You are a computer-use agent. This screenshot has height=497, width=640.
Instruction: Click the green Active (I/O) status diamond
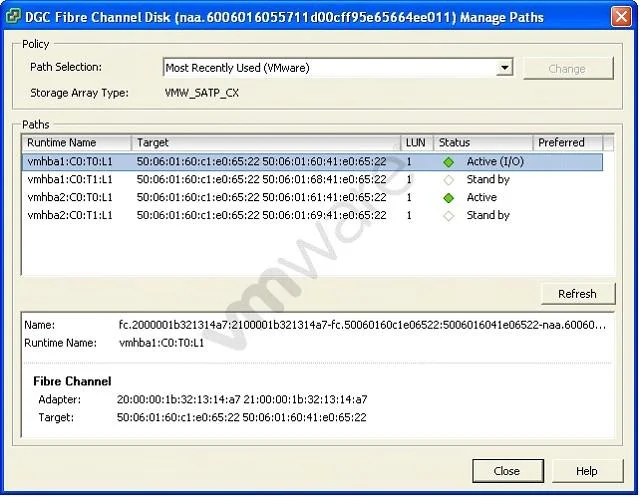pos(449,162)
